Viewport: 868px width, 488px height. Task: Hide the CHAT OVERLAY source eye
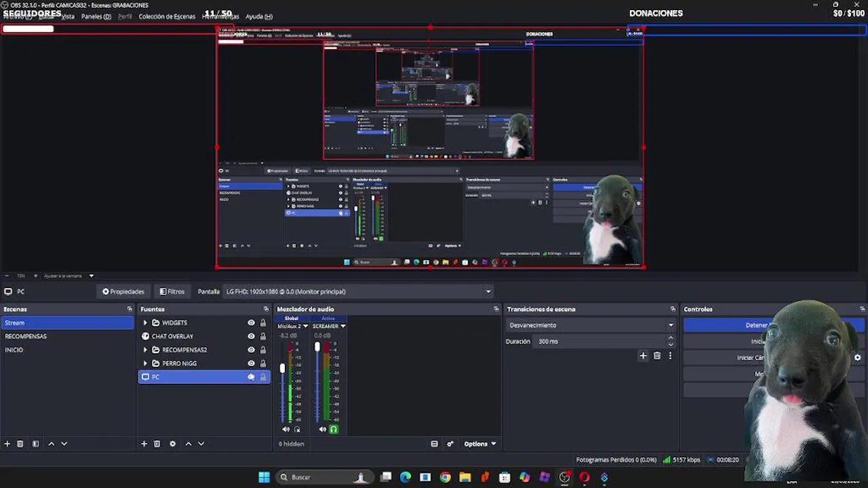coord(251,336)
